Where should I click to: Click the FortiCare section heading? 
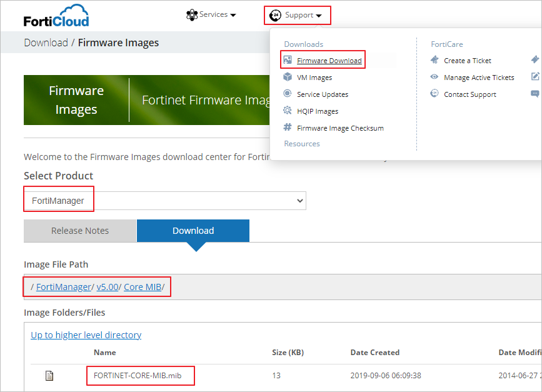coord(447,44)
